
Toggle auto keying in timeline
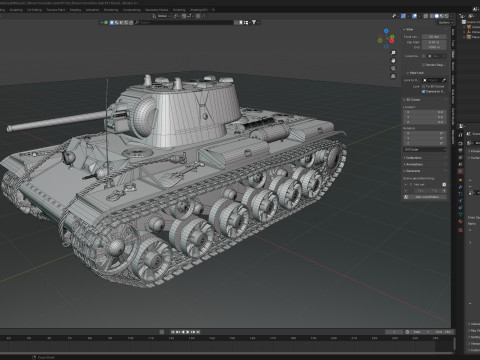pyautogui.click(x=162, y=332)
